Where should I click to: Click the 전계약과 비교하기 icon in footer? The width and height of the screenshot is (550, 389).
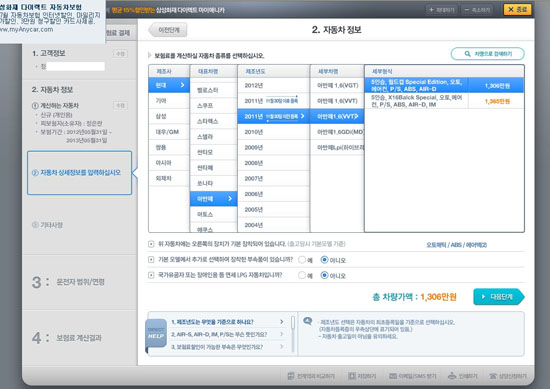pyautogui.click(x=291, y=376)
